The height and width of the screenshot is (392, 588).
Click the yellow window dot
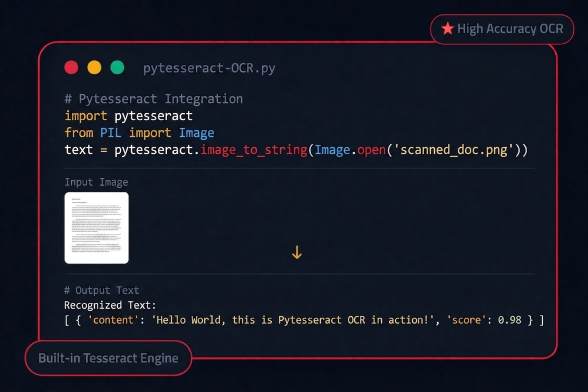[94, 68]
